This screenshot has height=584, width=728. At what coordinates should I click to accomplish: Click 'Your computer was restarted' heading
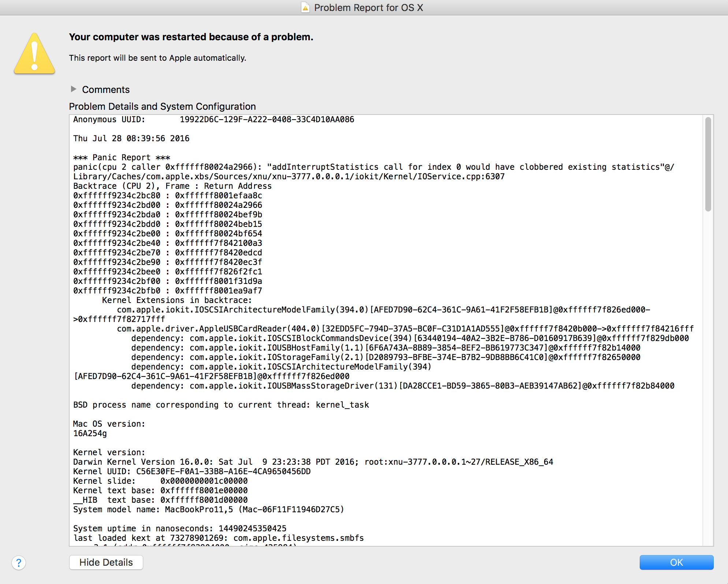(191, 37)
